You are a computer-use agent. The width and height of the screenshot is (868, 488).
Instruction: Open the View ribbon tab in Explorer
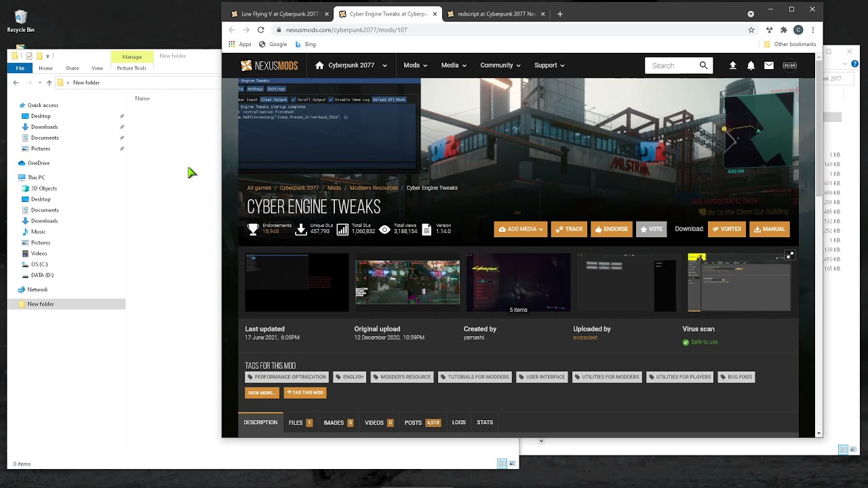pos(97,68)
